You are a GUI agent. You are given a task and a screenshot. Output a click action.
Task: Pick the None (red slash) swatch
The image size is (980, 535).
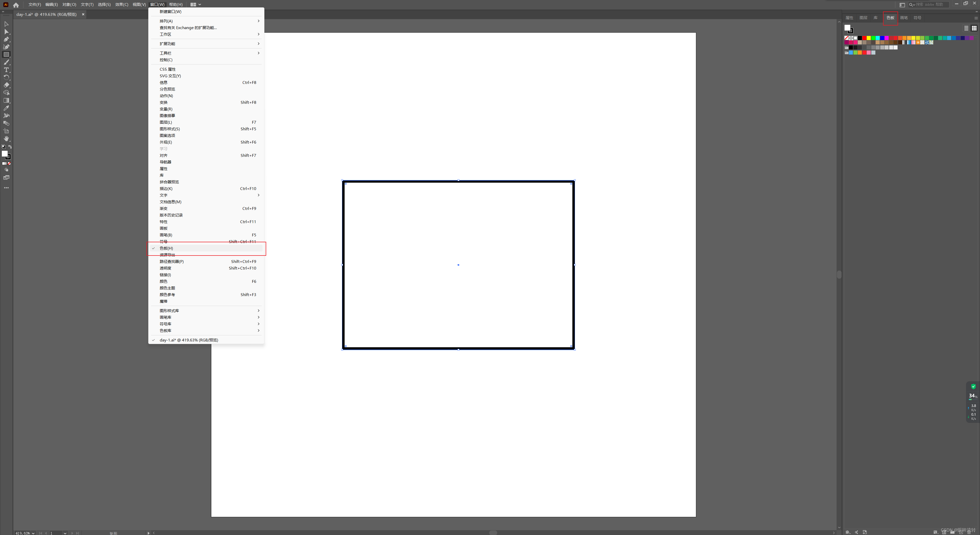pyautogui.click(x=847, y=38)
